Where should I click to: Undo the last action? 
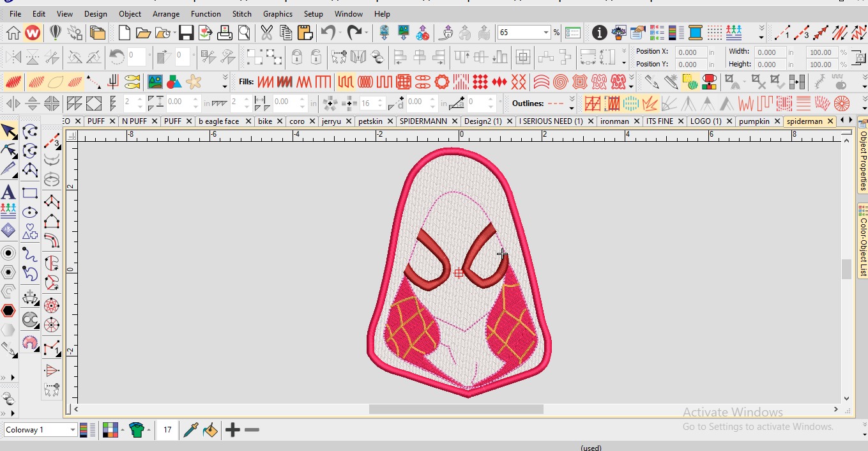328,33
